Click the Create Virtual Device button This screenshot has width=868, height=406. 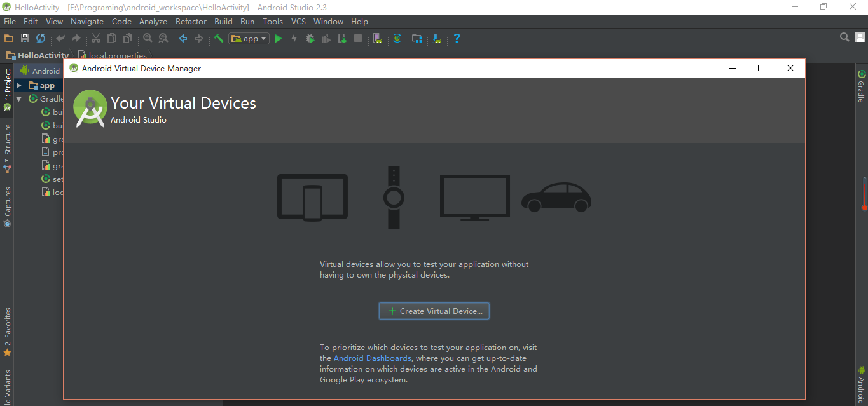pyautogui.click(x=434, y=311)
